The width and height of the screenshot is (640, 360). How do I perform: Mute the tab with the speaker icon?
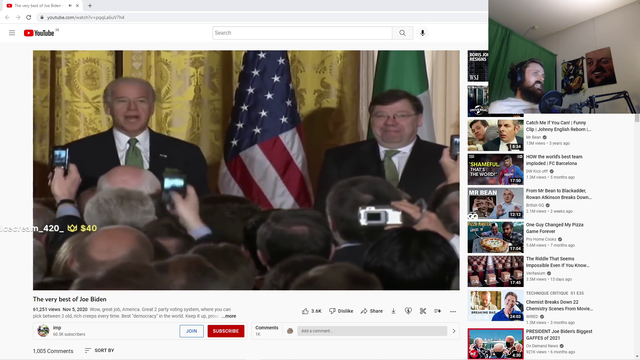70,6
